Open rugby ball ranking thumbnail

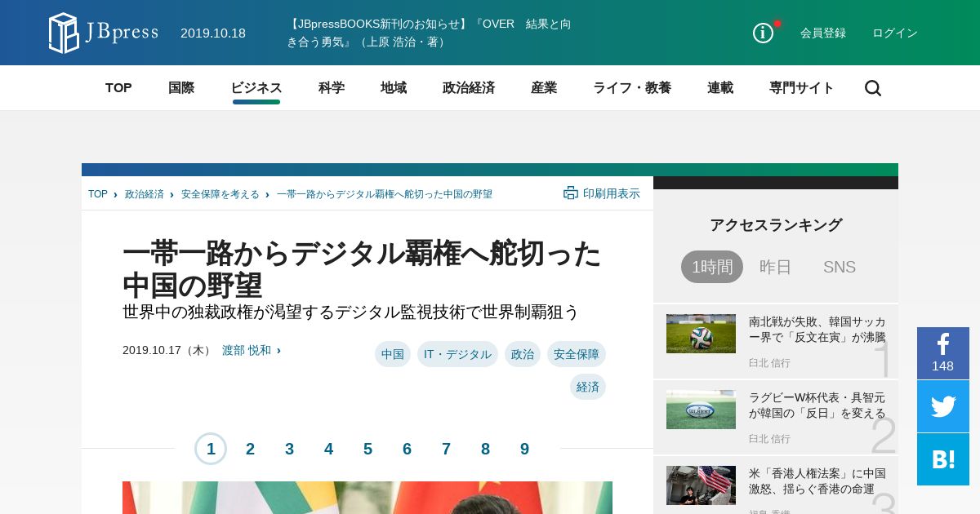[701, 410]
